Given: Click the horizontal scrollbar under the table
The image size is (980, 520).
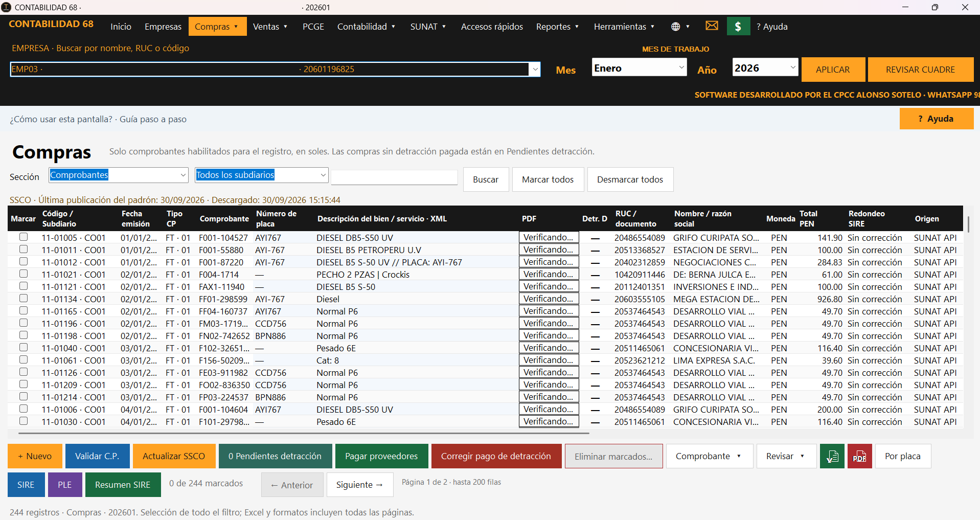Looking at the screenshot, I should click(304, 433).
